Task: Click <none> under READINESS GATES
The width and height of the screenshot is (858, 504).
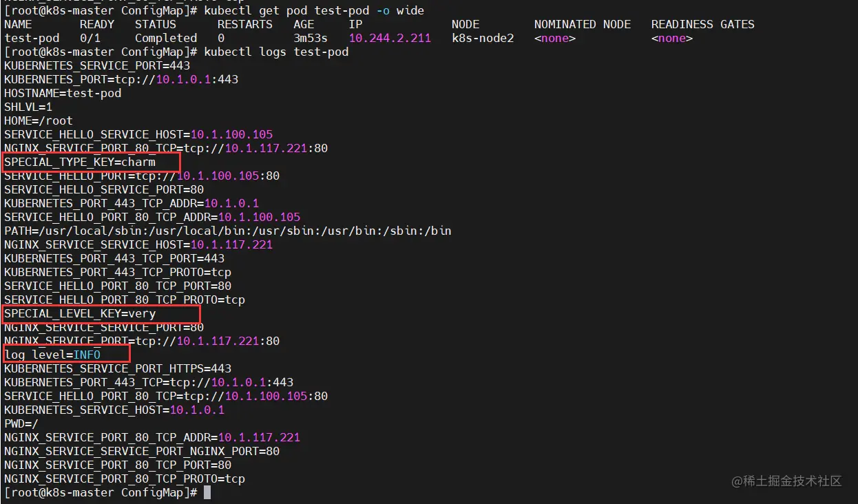Action: tap(672, 38)
